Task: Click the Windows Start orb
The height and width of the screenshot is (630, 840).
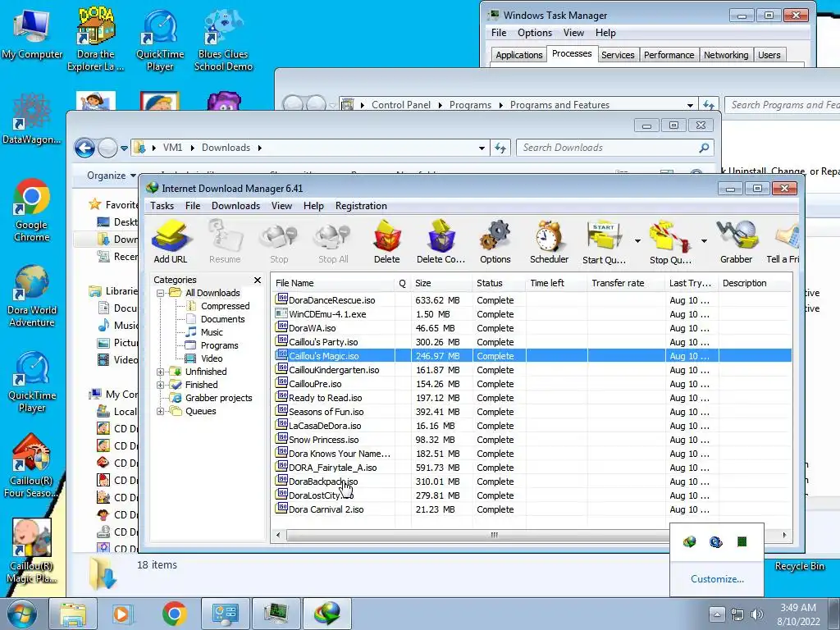Action: [x=22, y=614]
